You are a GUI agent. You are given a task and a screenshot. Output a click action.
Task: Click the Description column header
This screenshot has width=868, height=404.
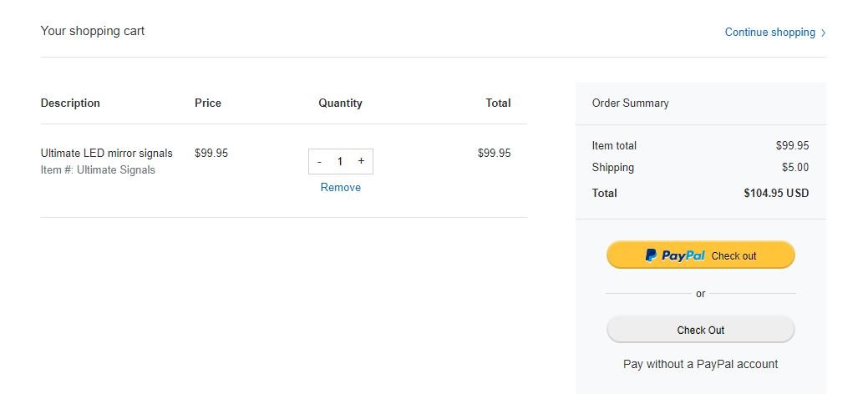point(70,103)
